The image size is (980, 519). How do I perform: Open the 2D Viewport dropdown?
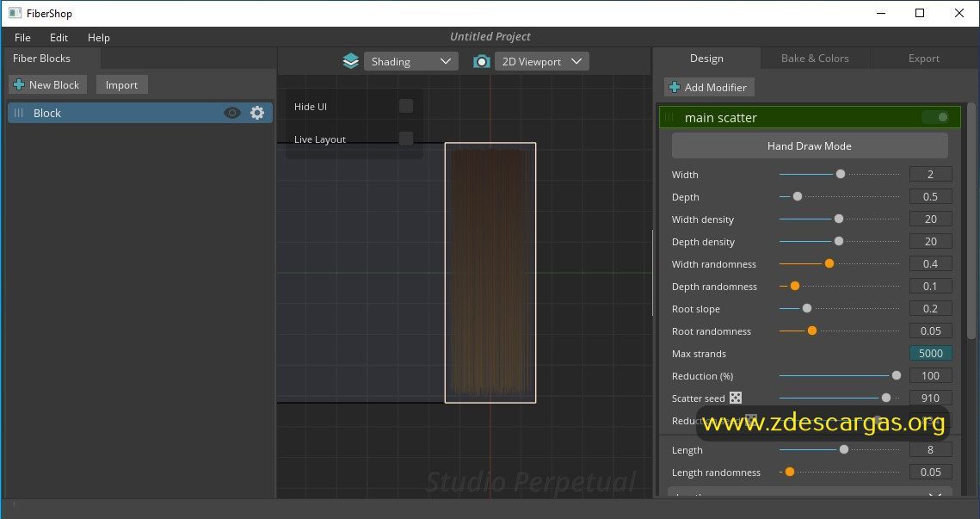tap(542, 61)
